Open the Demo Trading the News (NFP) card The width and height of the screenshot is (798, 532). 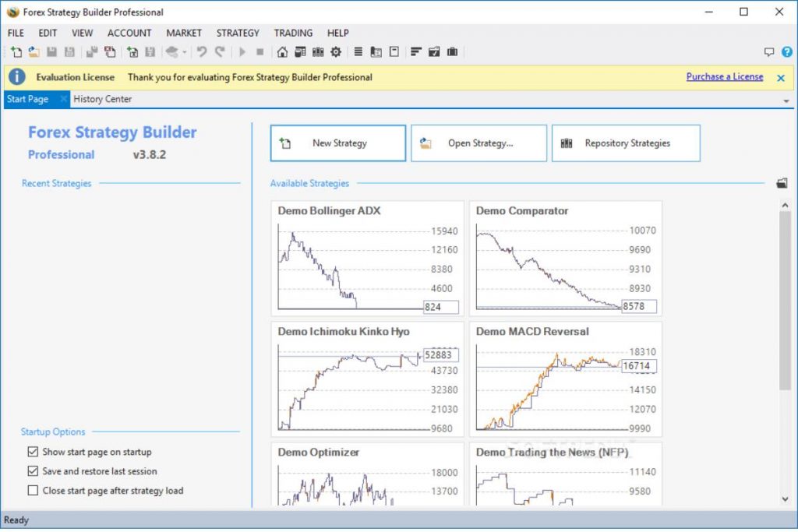[x=566, y=474]
